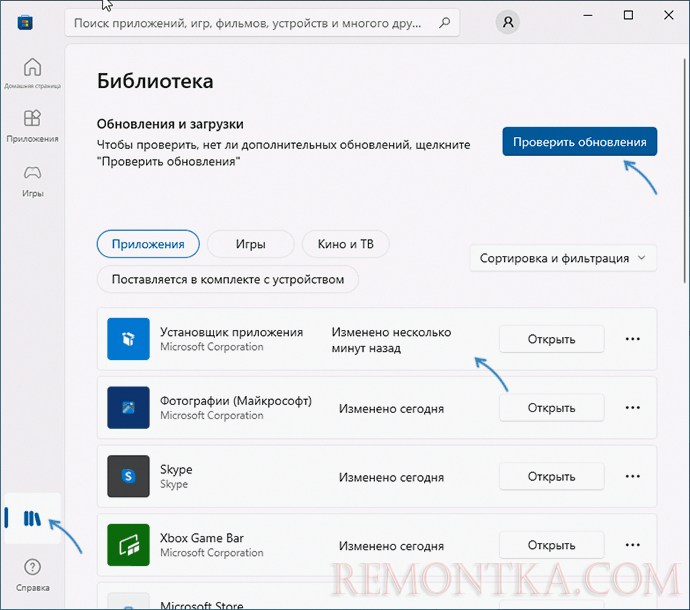Click the Microsoft Store logo icon
This screenshot has height=610, width=690.
click(25, 22)
